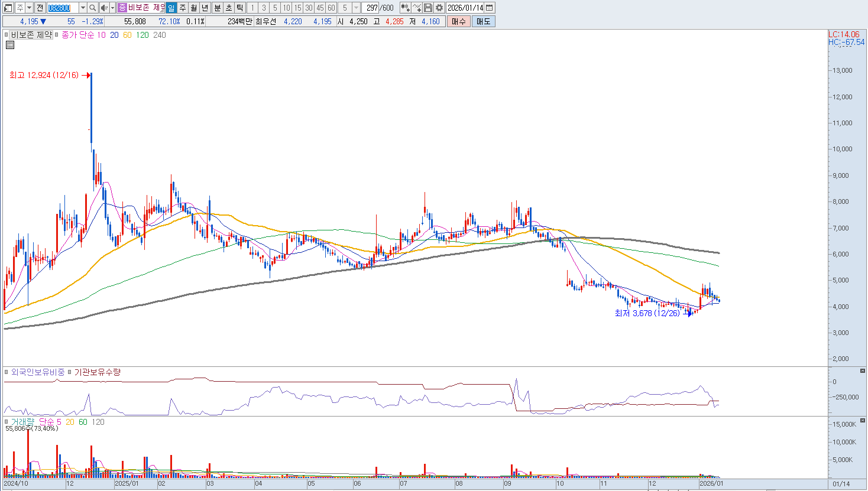The image size is (868, 491).
Task: Expand the minute interval dropdown after 5
Action: (x=356, y=8)
